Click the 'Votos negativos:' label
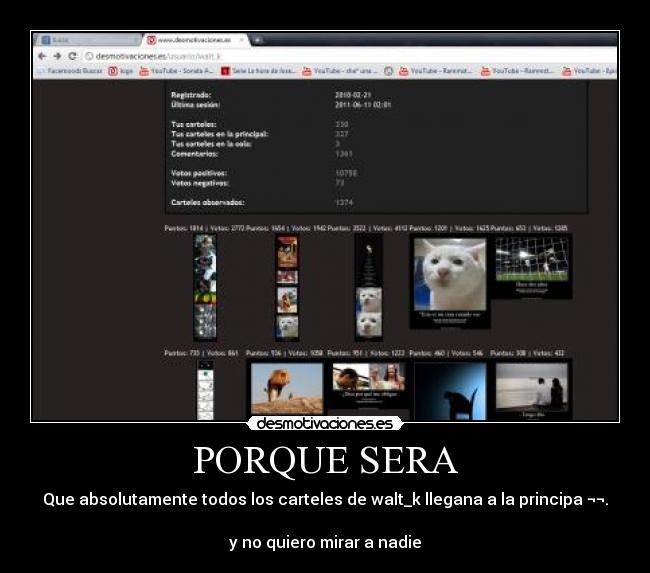Screen dimensions: 650x573 pyautogui.click(x=200, y=183)
